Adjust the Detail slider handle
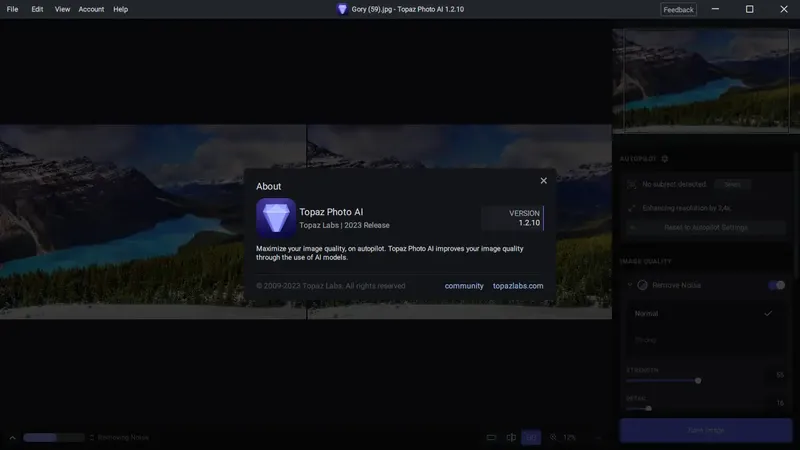 [x=648, y=408]
